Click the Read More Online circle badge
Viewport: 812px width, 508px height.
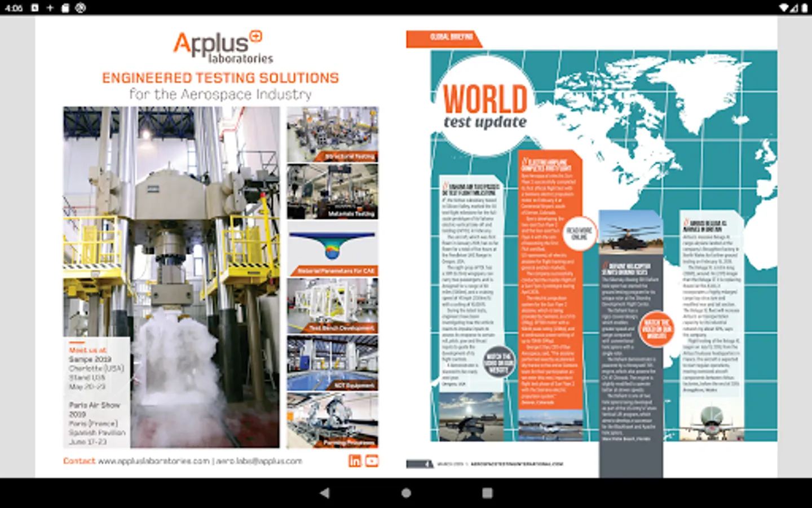pyautogui.click(x=579, y=234)
